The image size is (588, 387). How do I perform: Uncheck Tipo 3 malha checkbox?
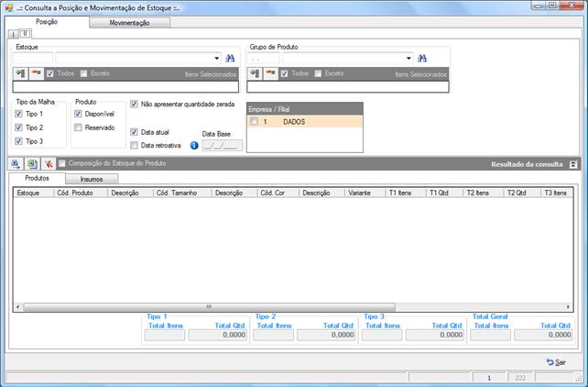pos(18,141)
